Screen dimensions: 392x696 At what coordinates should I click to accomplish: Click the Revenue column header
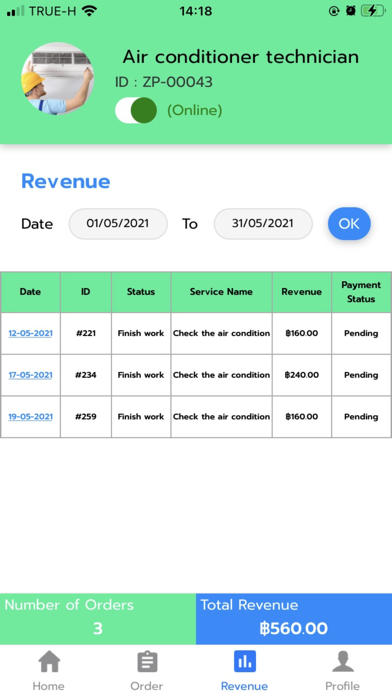[302, 292]
